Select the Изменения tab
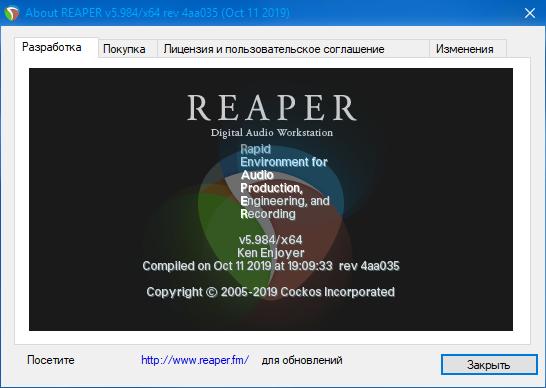 [468, 49]
